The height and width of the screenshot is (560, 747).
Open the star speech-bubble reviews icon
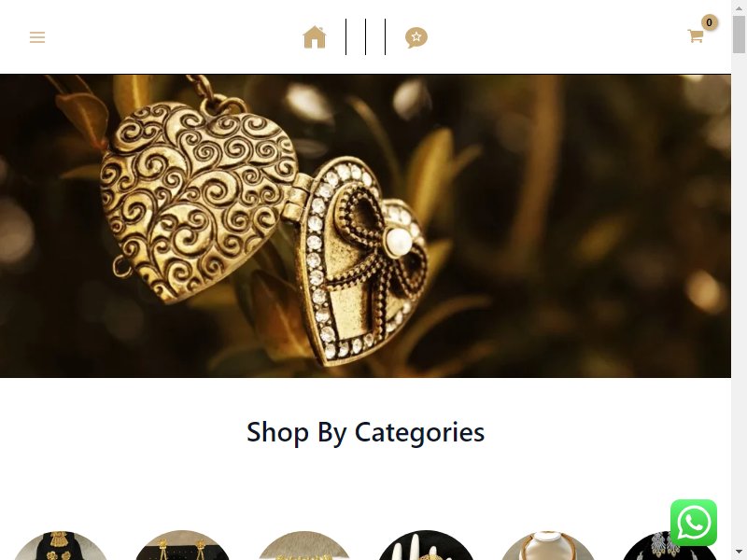[x=416, y=37]
